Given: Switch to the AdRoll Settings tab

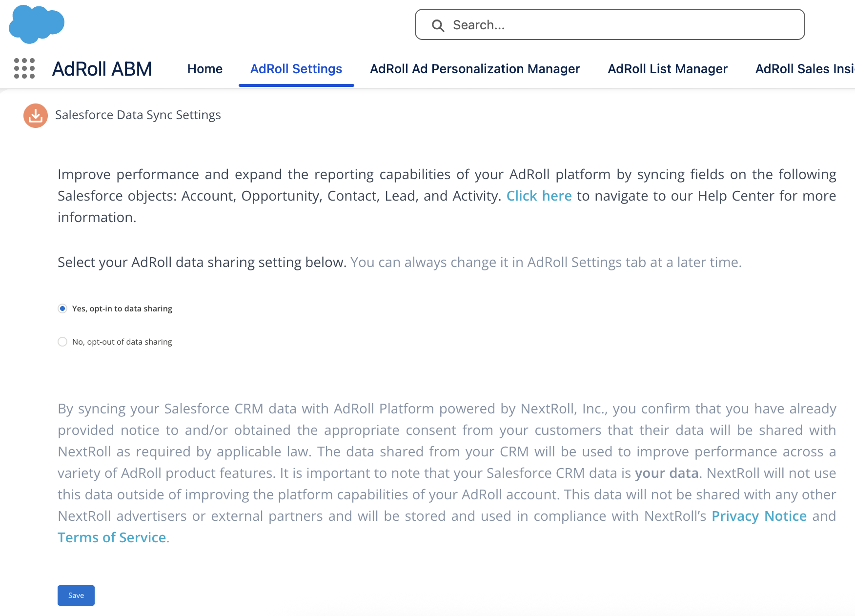Looking at the screenshot, I should pyautogui.click(x=296, y=69).
